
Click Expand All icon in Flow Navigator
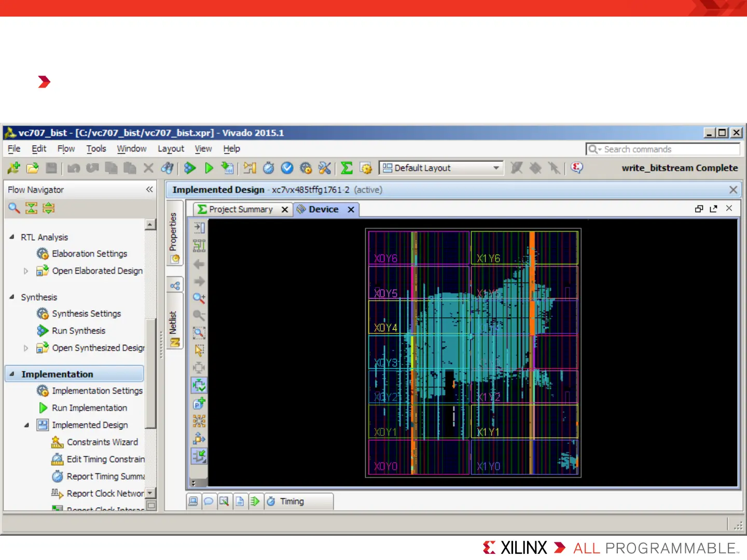49,208
